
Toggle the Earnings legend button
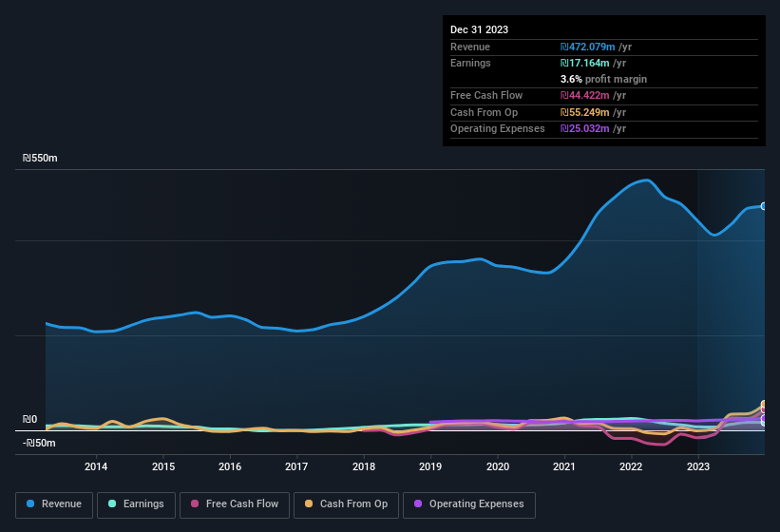pos(136,504)
